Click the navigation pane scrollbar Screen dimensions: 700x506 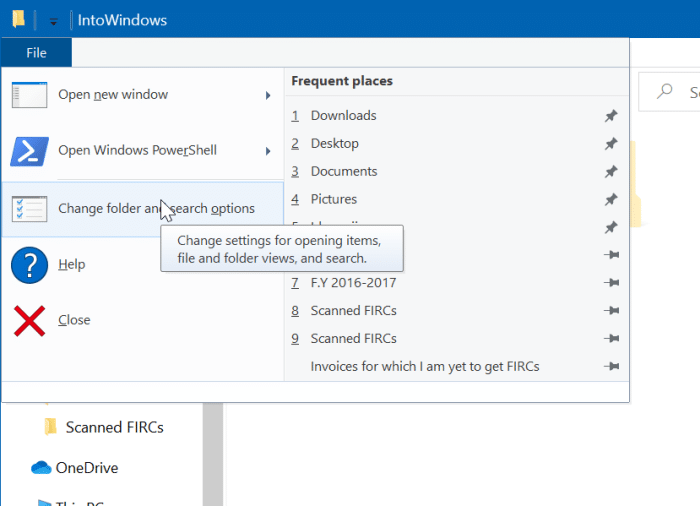click(x=213, y=454)
